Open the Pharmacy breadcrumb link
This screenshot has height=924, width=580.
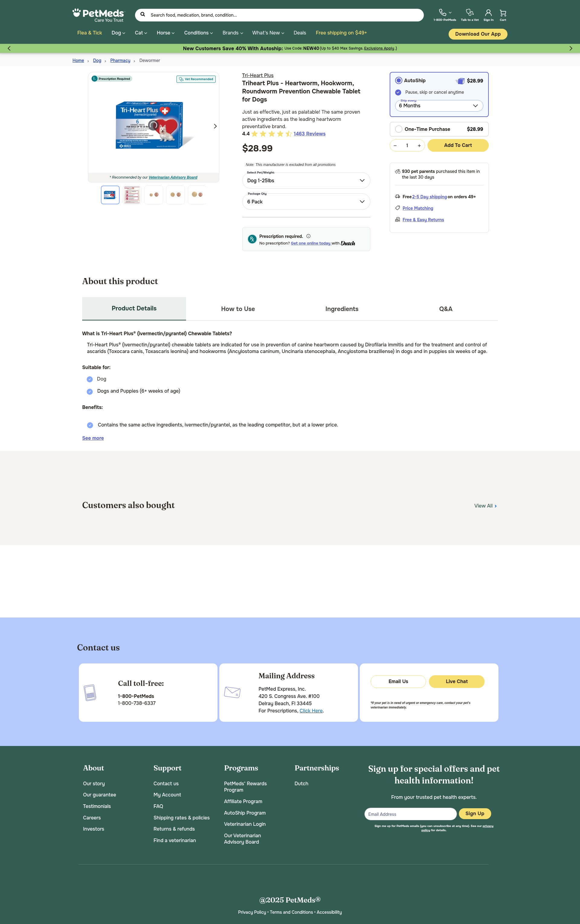120,61
